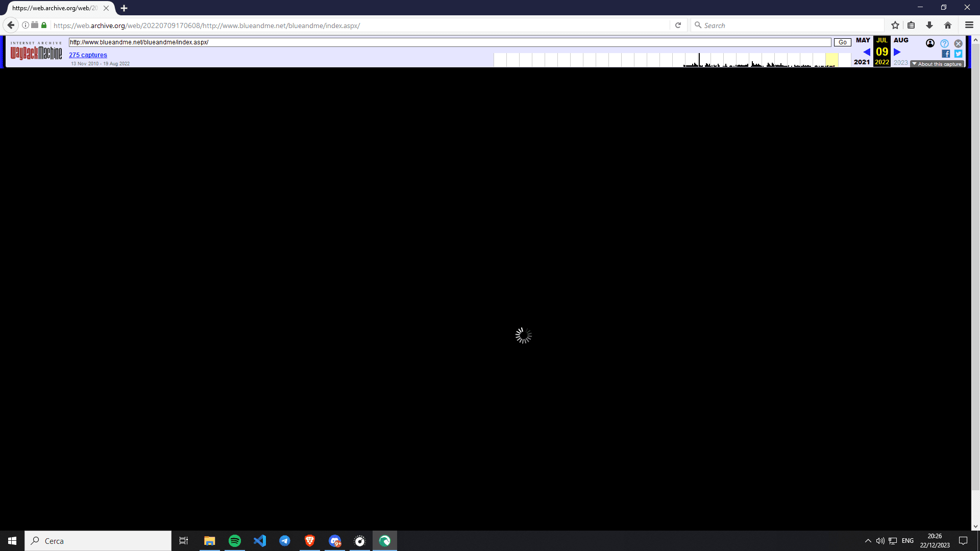Expand the About this capture dropdown
This screenshot has width=980, height=551.
[x=937, y=64]
